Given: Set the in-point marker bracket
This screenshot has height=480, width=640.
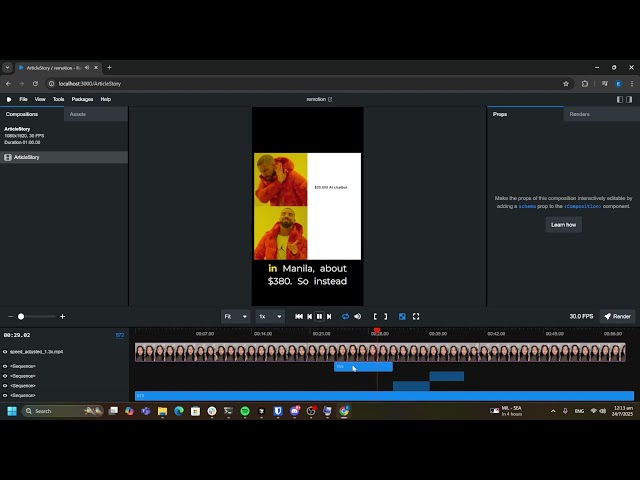Looking at the screenshot, I should (x=375, y=316).
